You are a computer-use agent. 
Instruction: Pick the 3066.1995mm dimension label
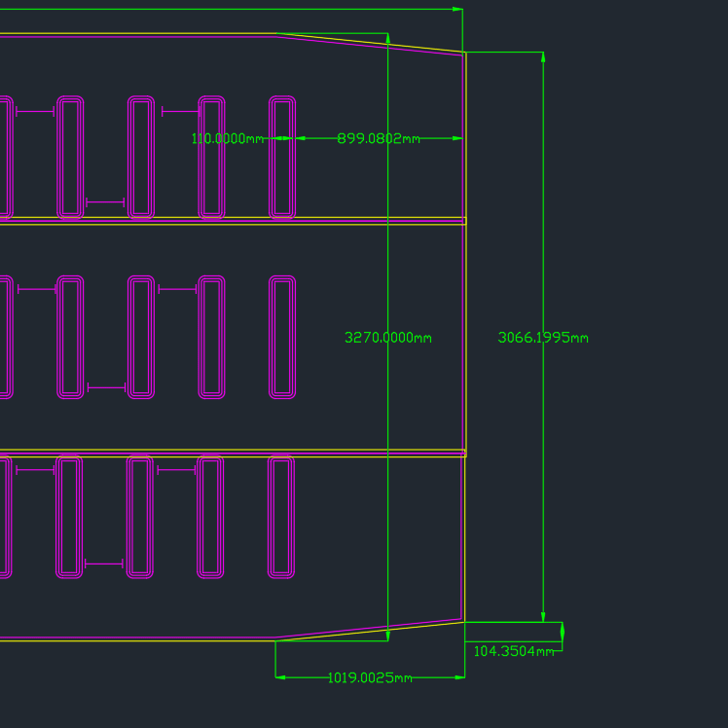(x=543, y=338)
